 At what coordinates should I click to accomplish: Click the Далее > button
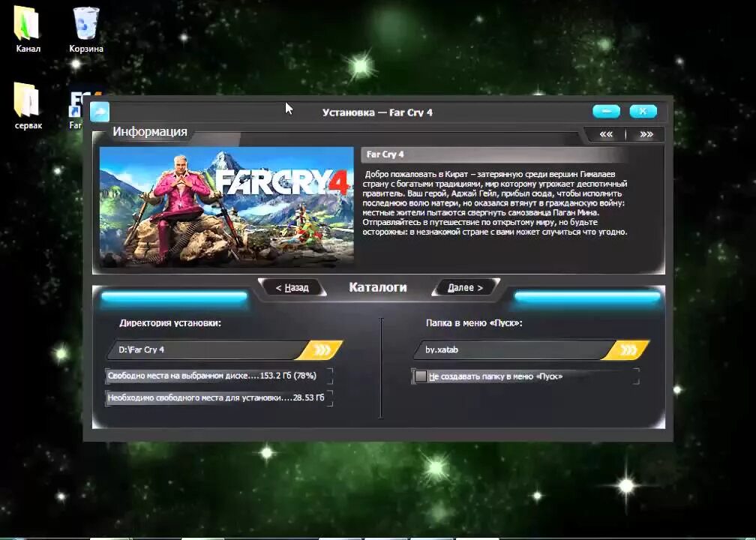coord(466,288)
